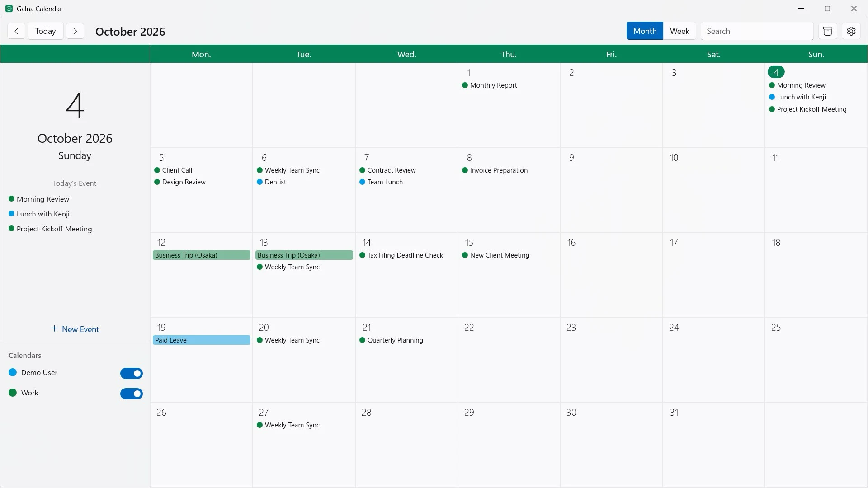Toggle off the Demo User calendar

pos(132,373)
